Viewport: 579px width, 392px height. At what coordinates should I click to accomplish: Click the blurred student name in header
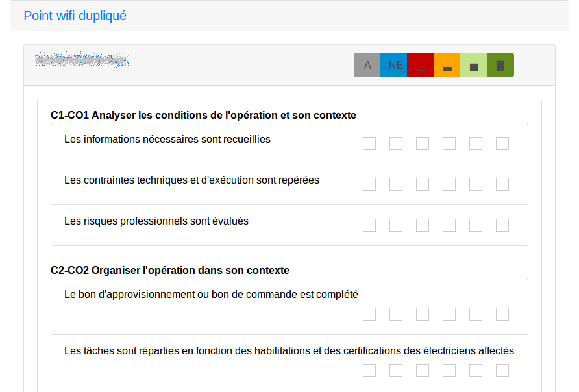[x=82, y=60]
